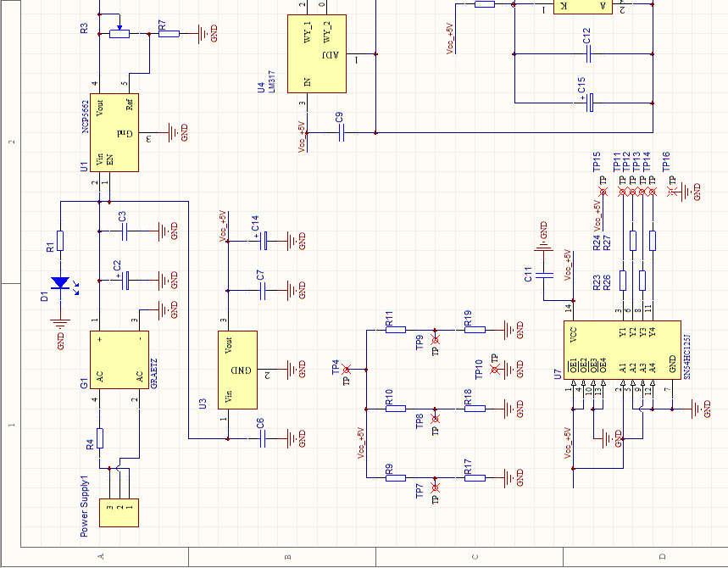Select capacitor C11 symbol
This screenshot has width=728, height=568.
[544, 276]
